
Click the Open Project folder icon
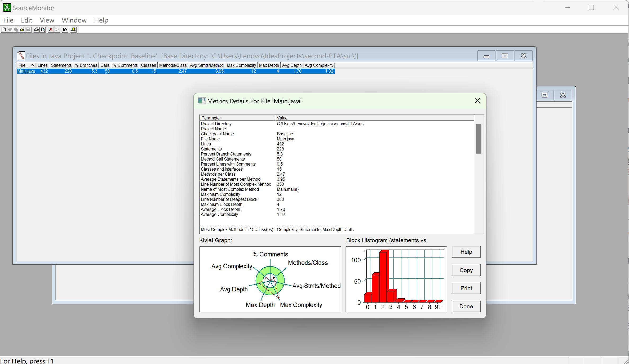click(x=23, y=29)
